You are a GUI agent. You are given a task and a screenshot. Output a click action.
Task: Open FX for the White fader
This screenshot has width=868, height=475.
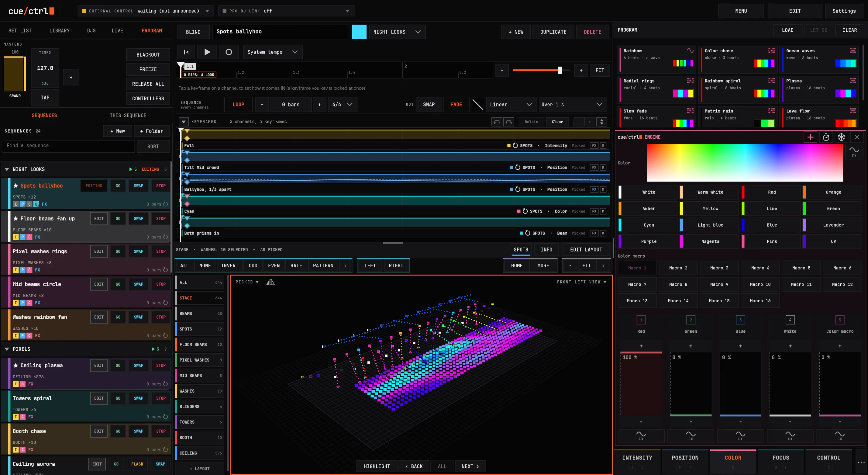point(790,435)
